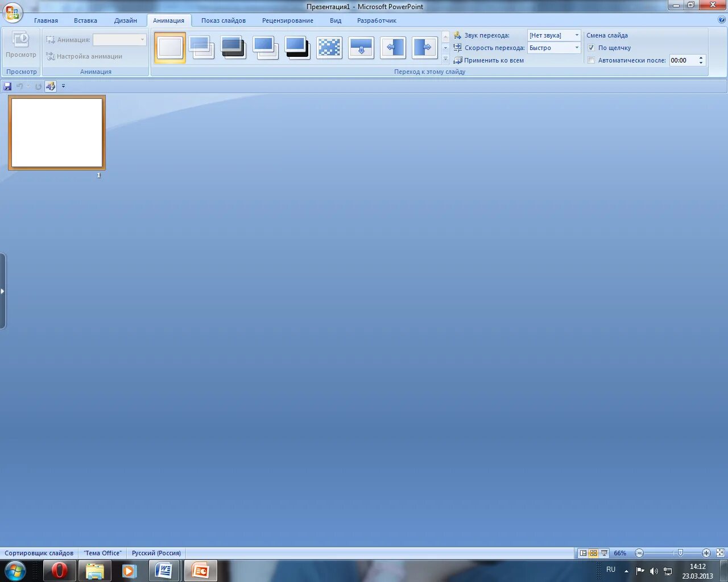The image size is (728, 582).
Task: Open the 'Вид' ribbon tab
Action: click(336, 20)
